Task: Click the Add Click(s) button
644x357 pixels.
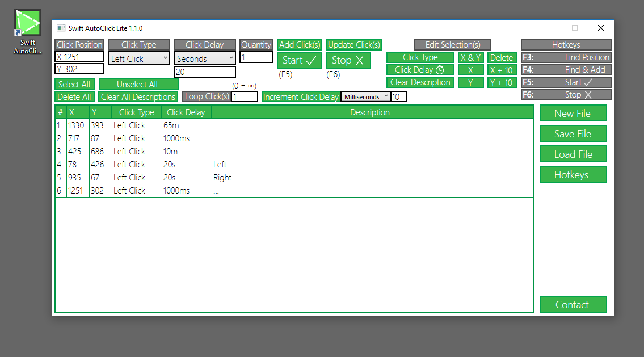Action: point(300,45)
